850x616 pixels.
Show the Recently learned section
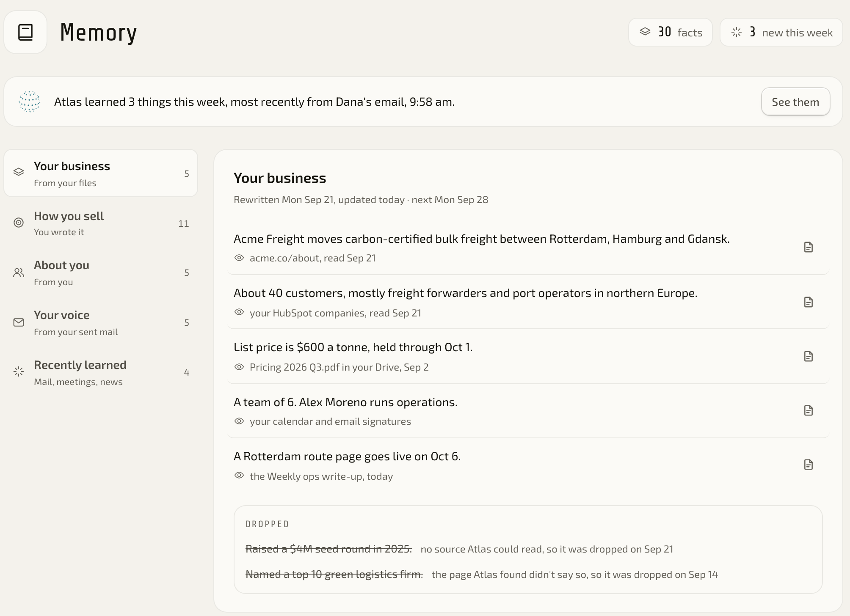coord(101,373)
